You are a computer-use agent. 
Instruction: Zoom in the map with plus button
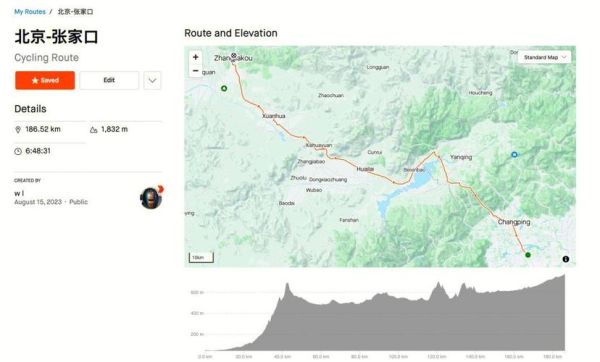click(x=196, y=57)
